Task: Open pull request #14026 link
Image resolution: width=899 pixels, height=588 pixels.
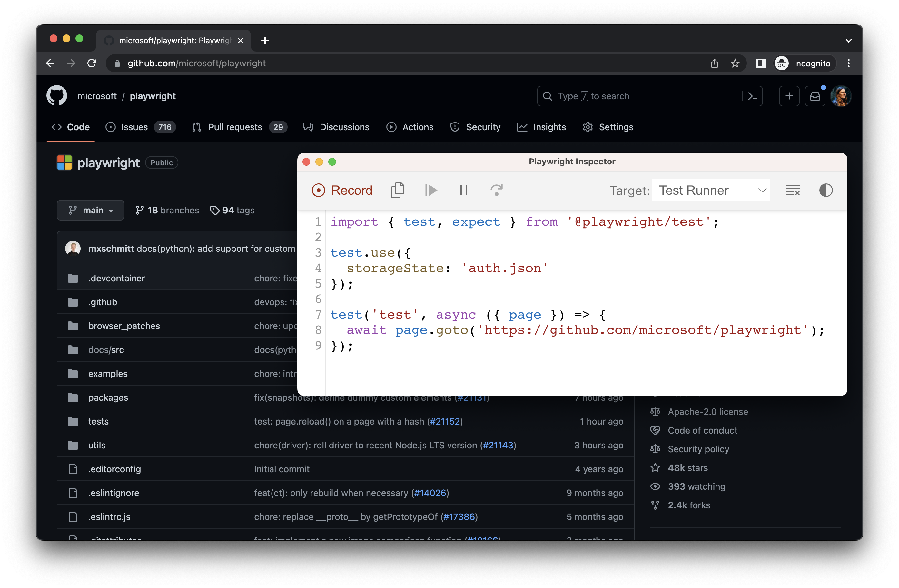Action: (430, 493)
